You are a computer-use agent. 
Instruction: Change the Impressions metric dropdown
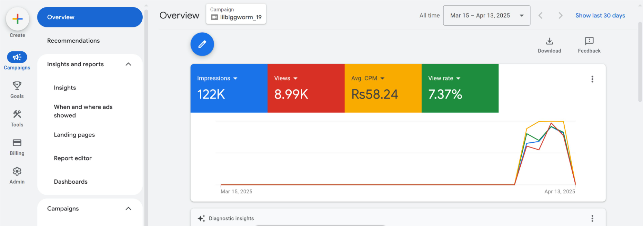(x=235, y=78)
